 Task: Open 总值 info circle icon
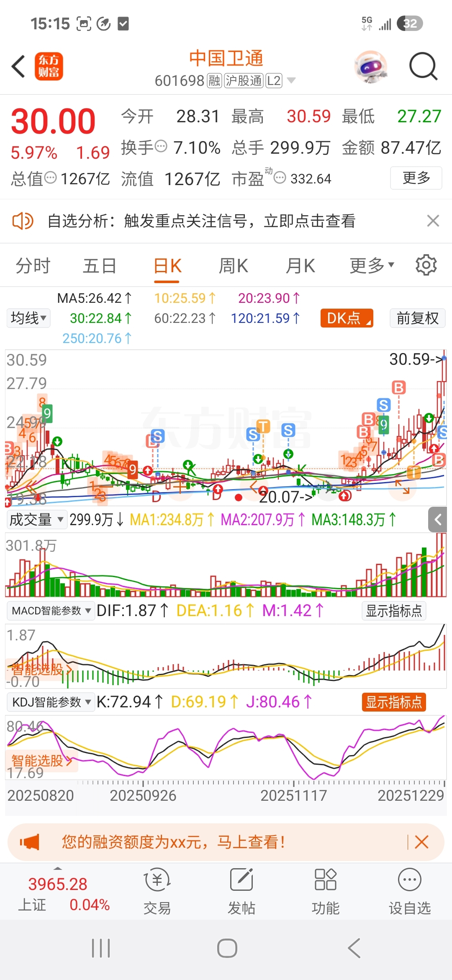click(50, 178)
